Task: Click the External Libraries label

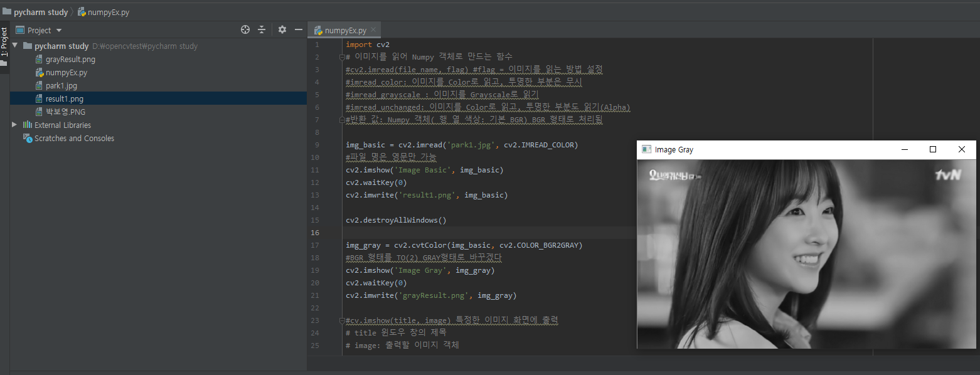Action: tap(63, 125)
